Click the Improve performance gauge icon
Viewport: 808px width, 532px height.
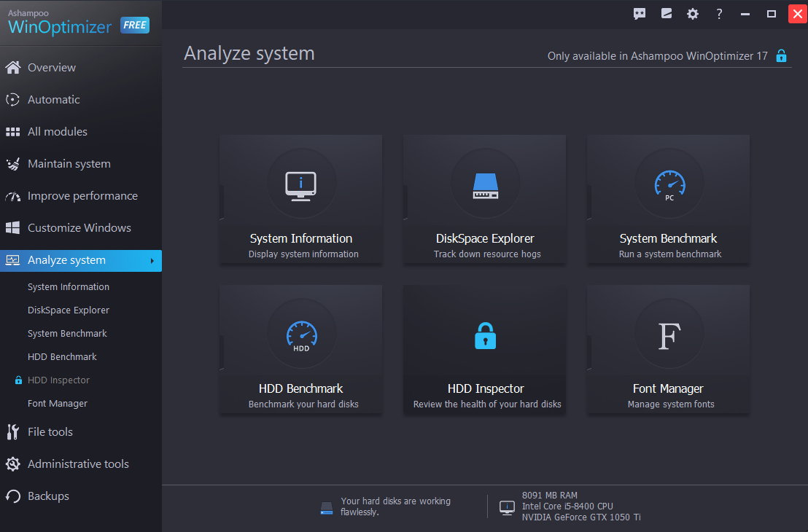tap(13, 196)
